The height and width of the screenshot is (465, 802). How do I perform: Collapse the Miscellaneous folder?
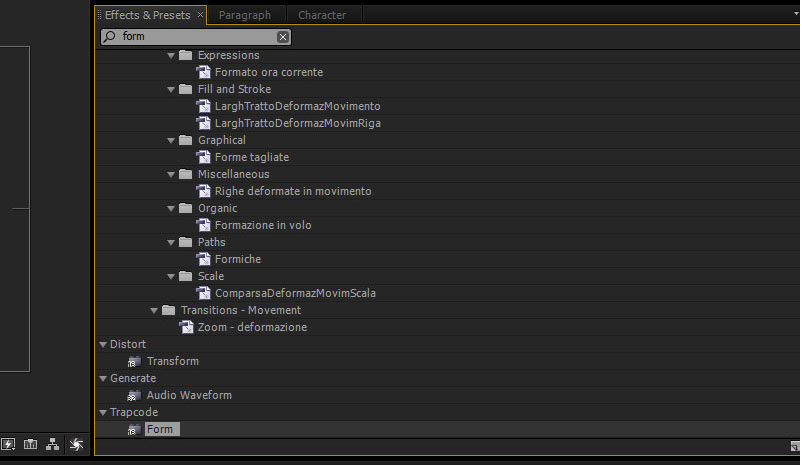[x=171, y=174]
